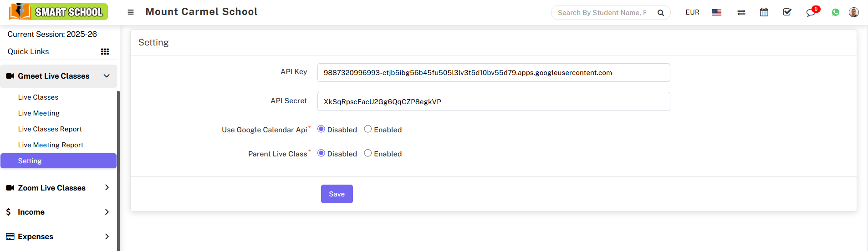Click the search magnifier icon
868x251 pixels.
tap(660, 13)
